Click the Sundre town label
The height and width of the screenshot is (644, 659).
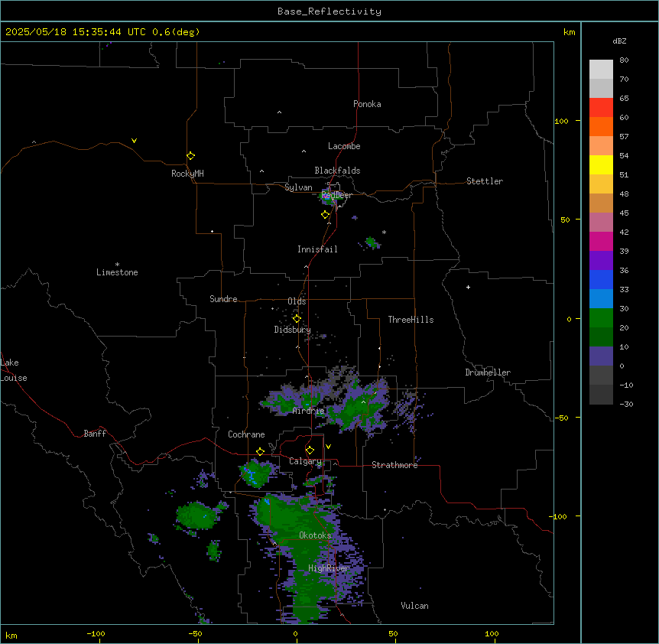(223, 299)
